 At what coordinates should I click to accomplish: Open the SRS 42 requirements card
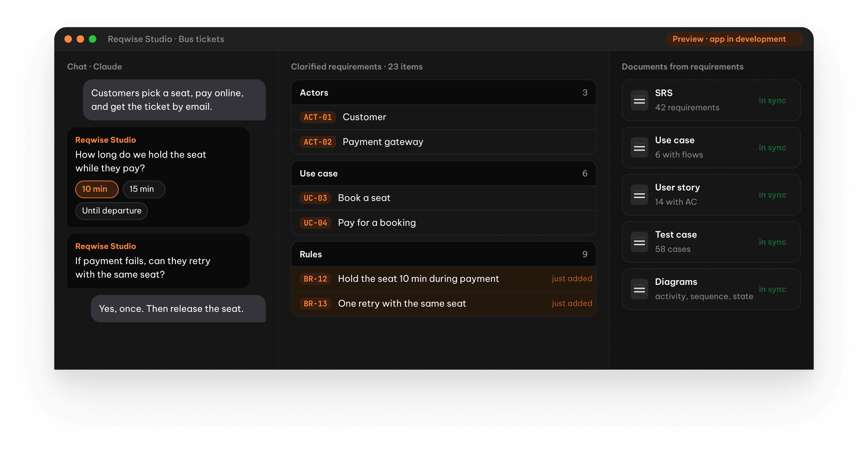711,100
